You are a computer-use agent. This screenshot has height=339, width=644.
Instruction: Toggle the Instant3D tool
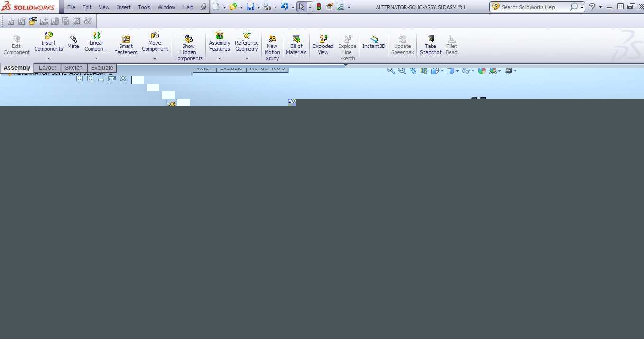[x=374, y=42]
